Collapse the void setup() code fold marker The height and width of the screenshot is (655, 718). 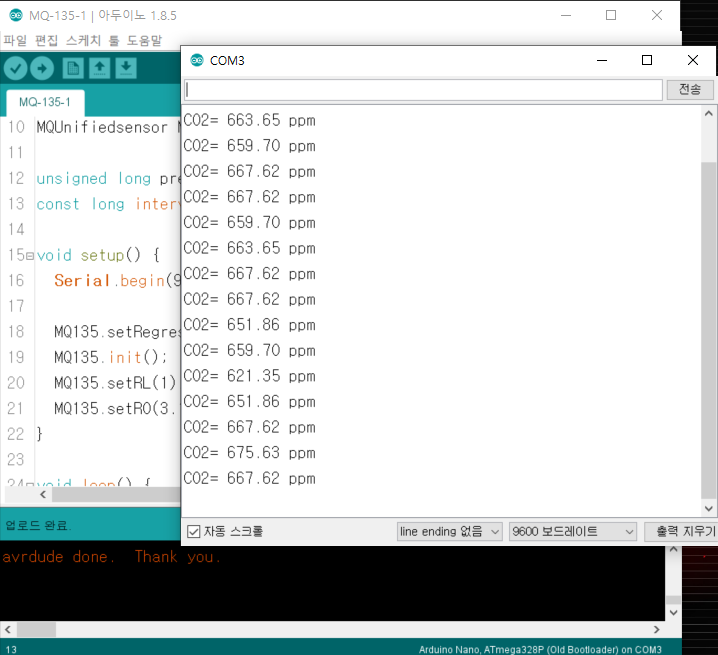click(x=30, y=256)
